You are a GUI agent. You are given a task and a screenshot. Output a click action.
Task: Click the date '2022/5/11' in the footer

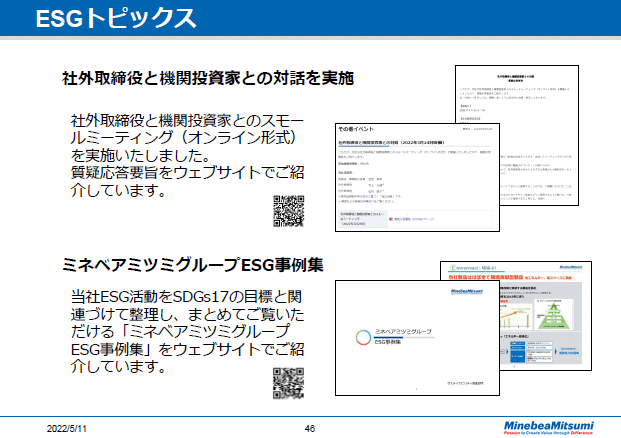click(x=67, y=428)
